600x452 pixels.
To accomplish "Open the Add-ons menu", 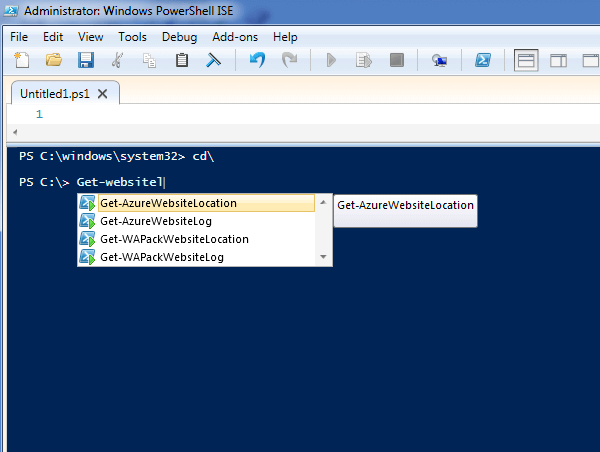I will [235, 37].
